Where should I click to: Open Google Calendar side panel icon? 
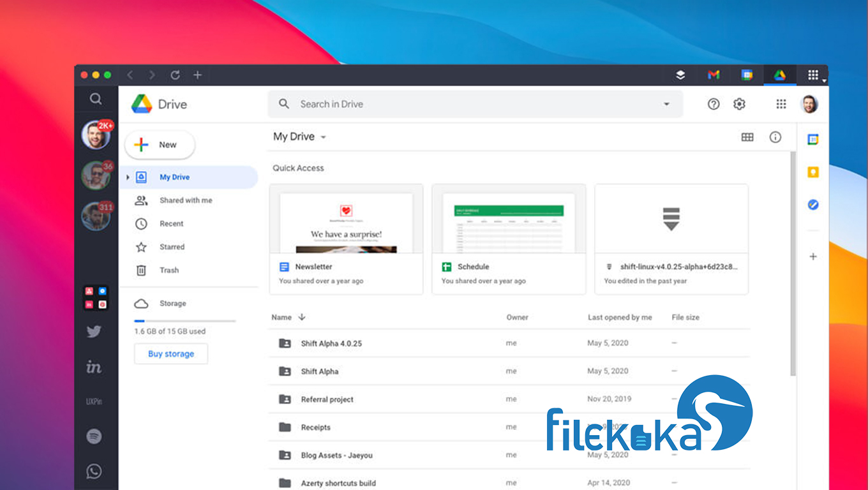[812, 139]
